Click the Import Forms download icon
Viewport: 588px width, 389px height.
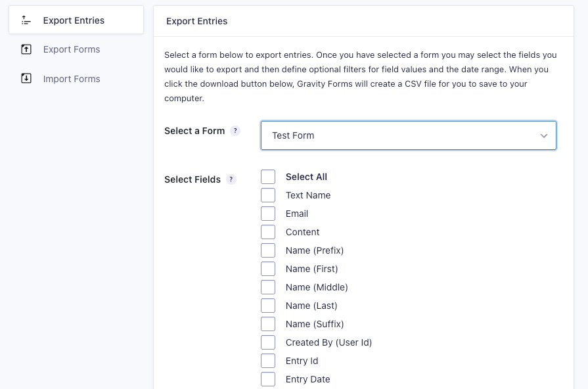[x=26, y=78]
